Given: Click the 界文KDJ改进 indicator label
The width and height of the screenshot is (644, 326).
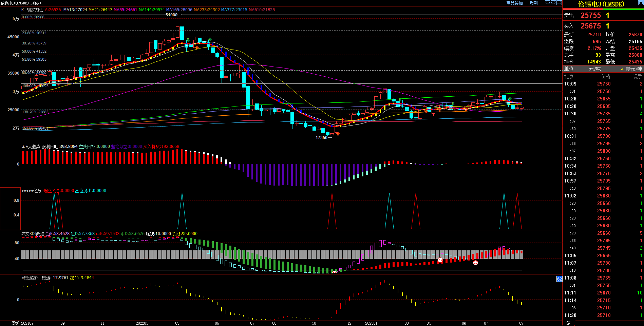Looking at the screenshot, I should point(33,234).
